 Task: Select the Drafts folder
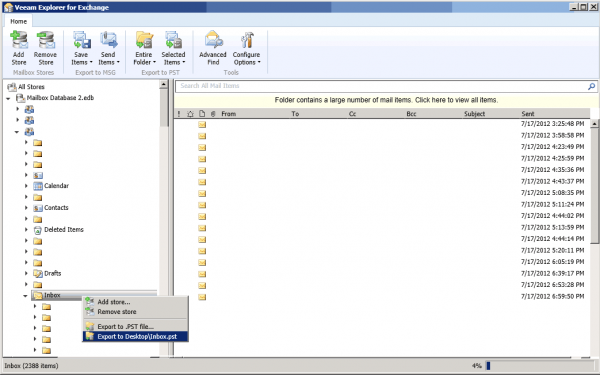point(52,273)
